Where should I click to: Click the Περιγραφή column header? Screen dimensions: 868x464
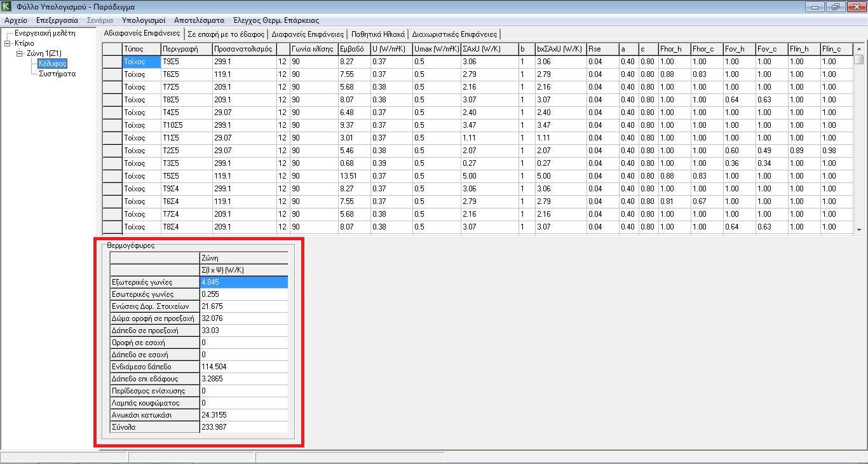186,49
